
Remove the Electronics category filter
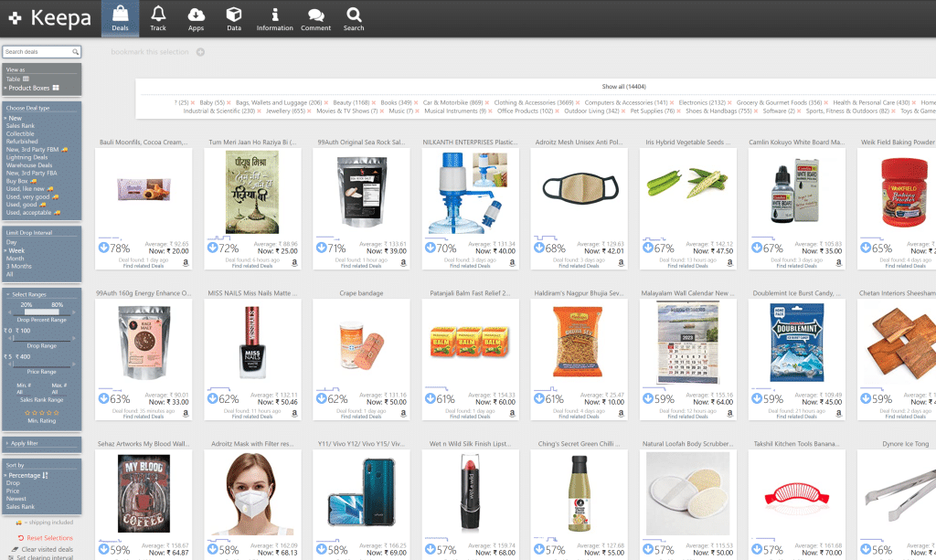click(x=730, y=103)
